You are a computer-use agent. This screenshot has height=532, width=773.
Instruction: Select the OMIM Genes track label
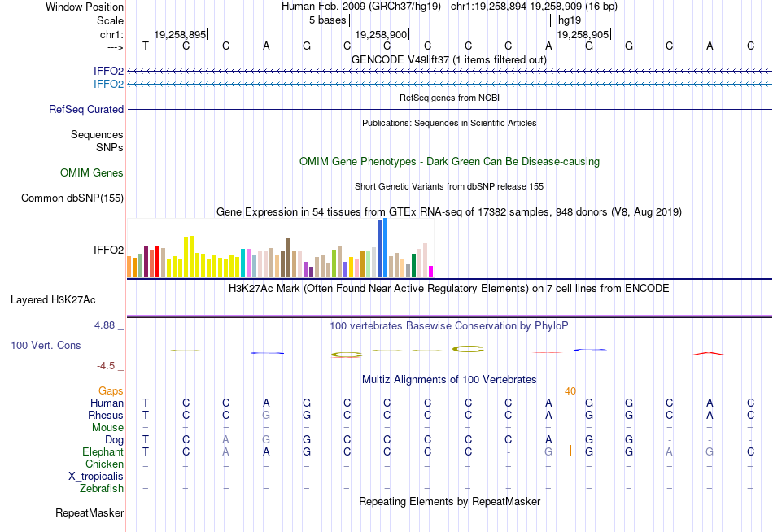click(x=92, y=172)
